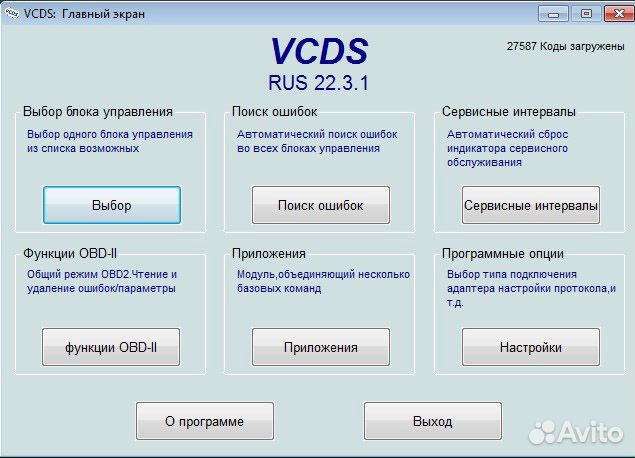Viewport: 635px width, 458px height.
Task: Open Сервисные интервалы button
Action: pyautogui.click(x=531, y=205)
